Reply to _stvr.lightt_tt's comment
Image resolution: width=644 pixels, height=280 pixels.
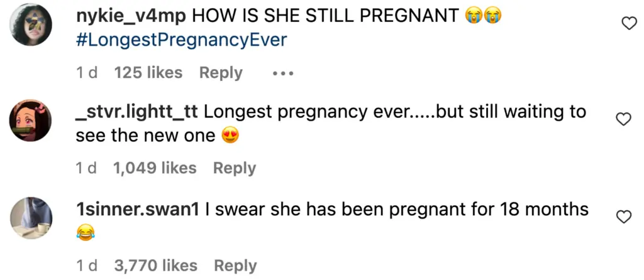235,168
